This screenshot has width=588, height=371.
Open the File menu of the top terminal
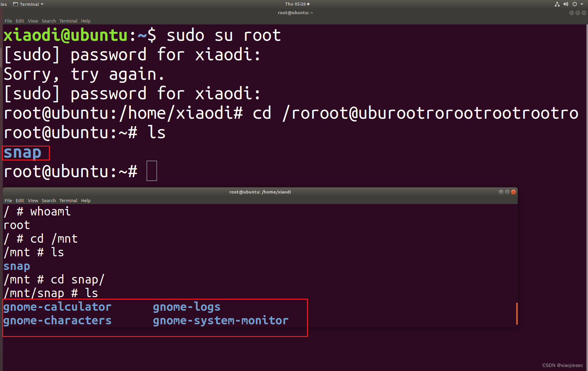[x=8, y=21]
